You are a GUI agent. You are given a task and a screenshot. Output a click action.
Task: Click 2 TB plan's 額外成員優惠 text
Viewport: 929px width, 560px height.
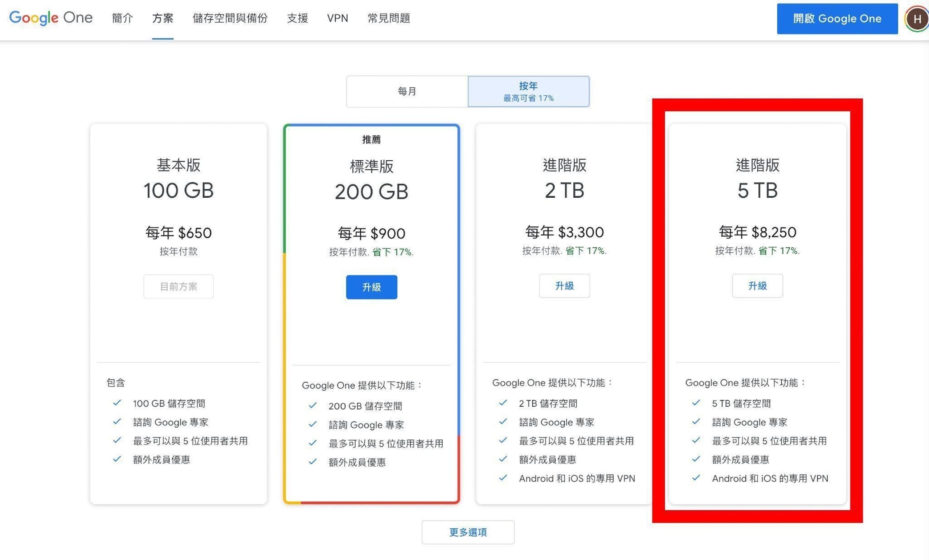click(x=548, y=460)
